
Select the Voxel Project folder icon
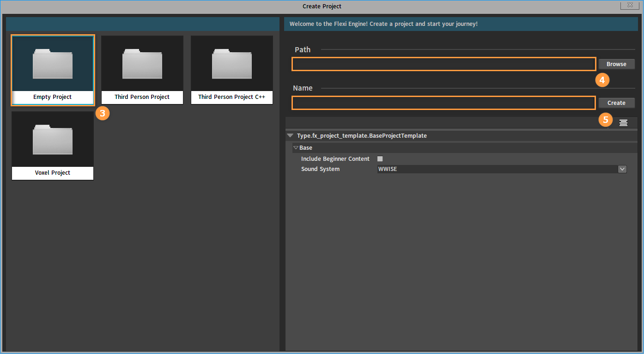53,140
